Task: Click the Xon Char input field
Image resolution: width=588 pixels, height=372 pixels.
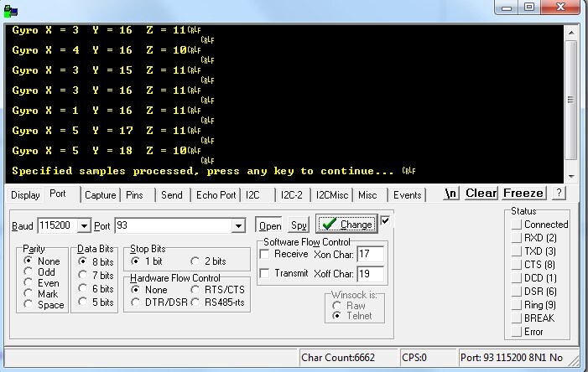Action: coord(370,254)
